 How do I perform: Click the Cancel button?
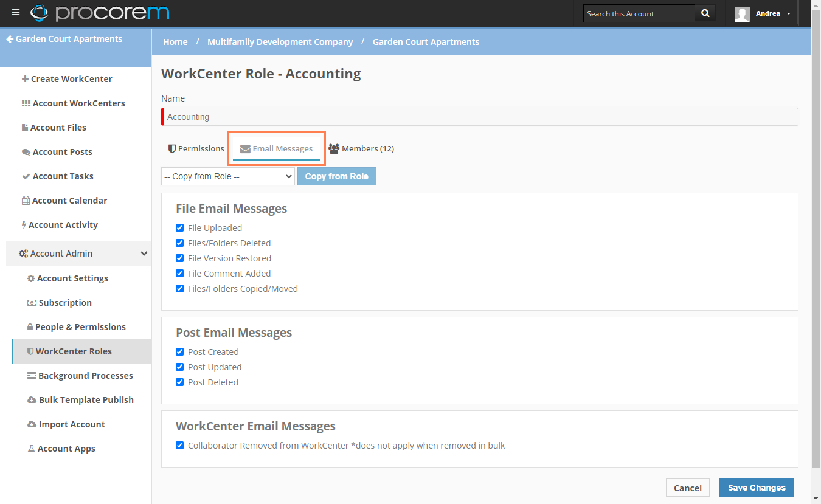(688, 488)
